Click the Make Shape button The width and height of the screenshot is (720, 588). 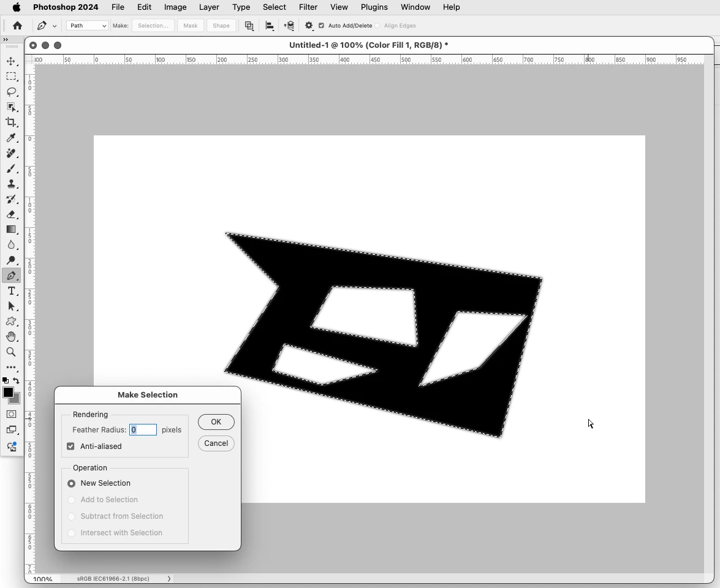221,26
